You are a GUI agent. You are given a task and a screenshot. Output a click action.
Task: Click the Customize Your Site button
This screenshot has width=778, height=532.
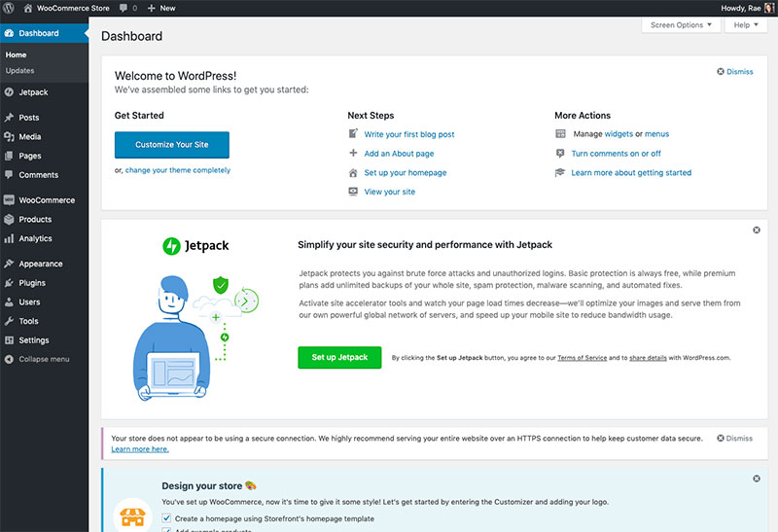pyautogui.click(x=172, y=144)
